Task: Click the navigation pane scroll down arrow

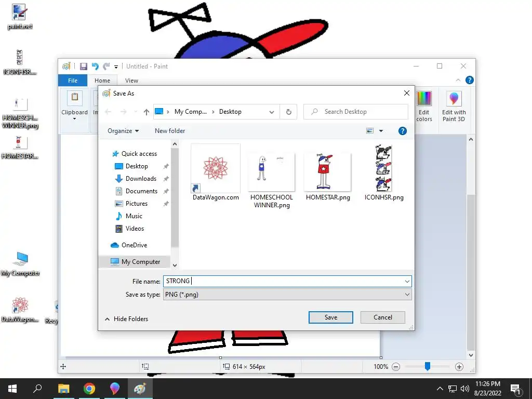Action: point(175,265)
